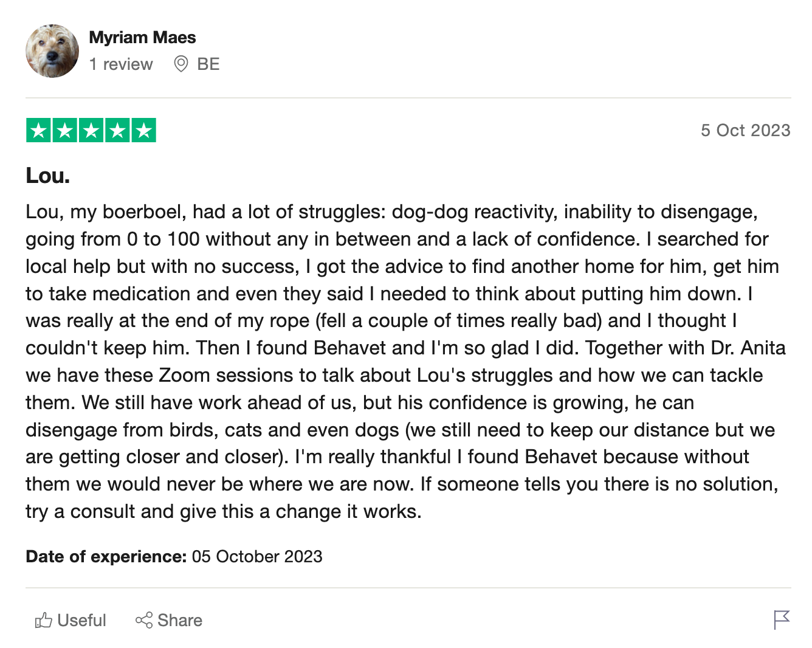Click the 1 review count text

(x=121, y=64)
